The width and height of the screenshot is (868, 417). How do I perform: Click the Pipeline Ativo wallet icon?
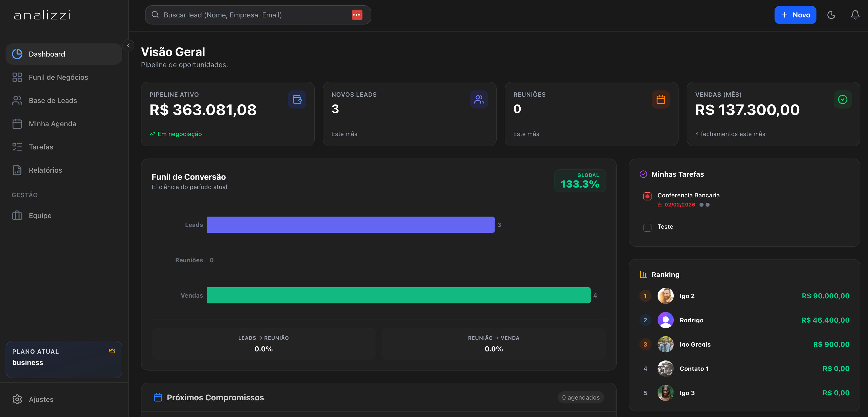297,99
